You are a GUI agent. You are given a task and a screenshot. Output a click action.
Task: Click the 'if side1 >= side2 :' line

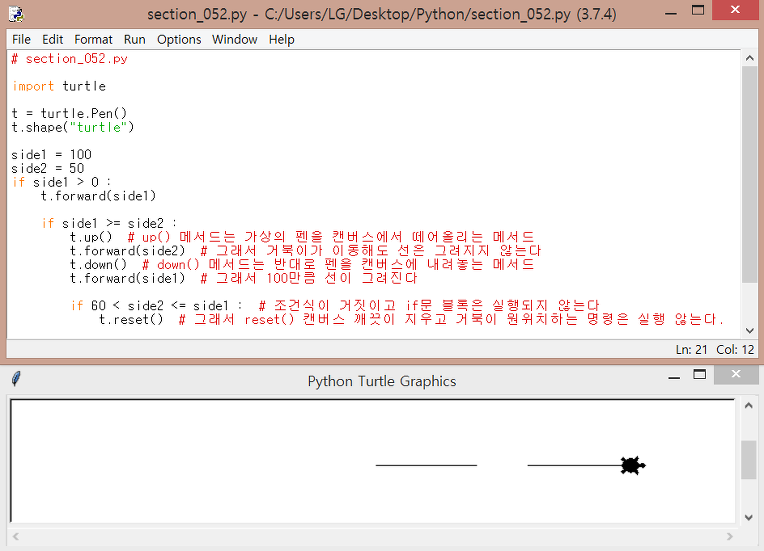pos(109,223)
